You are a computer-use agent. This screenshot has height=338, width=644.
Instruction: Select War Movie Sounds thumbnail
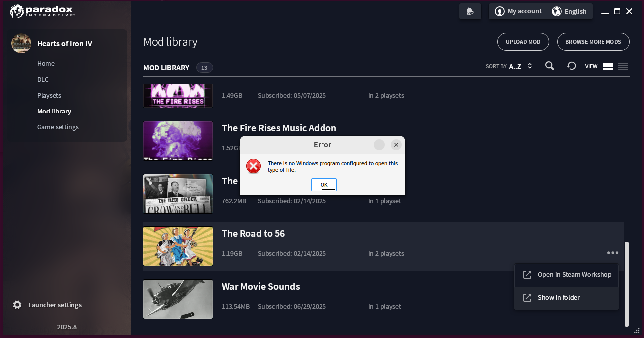click(x=178, y=299)
